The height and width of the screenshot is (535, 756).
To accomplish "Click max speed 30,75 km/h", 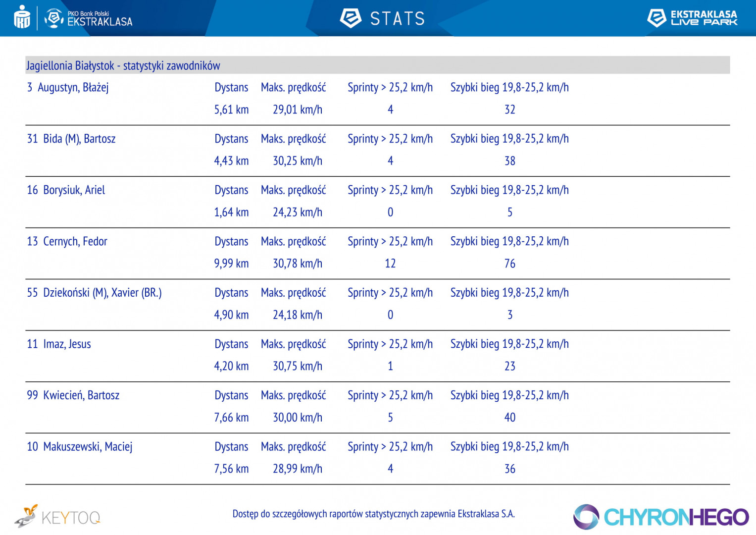I will (x=298, y=366).
